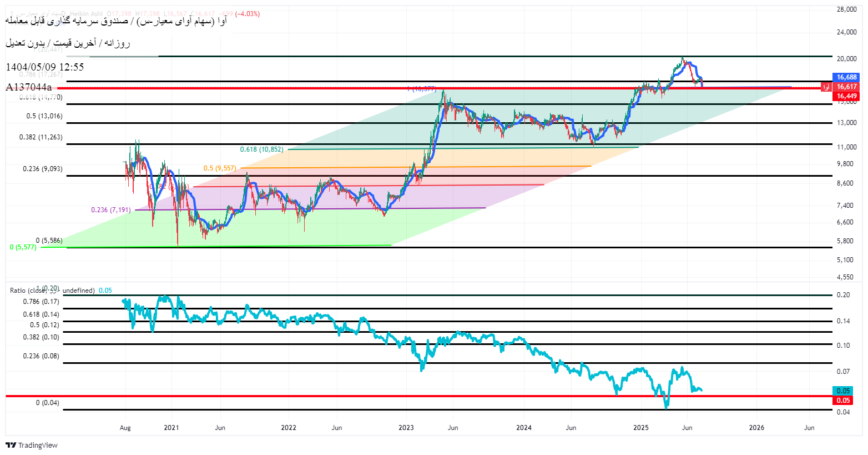Click the 0.14 Ratio axis value
This screenshot has height=455, width=868.
843,321
